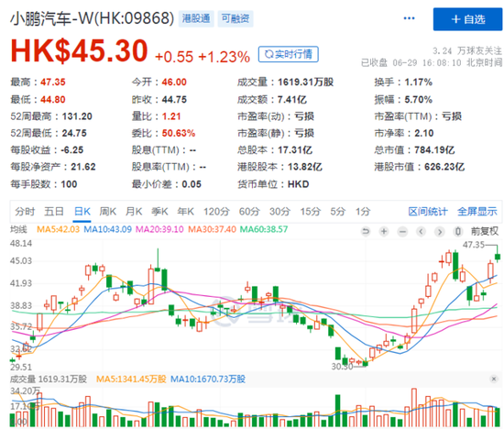Click the MA10:43.09 legend label
This screenshot has height=429, width=504.
(108, 229)
